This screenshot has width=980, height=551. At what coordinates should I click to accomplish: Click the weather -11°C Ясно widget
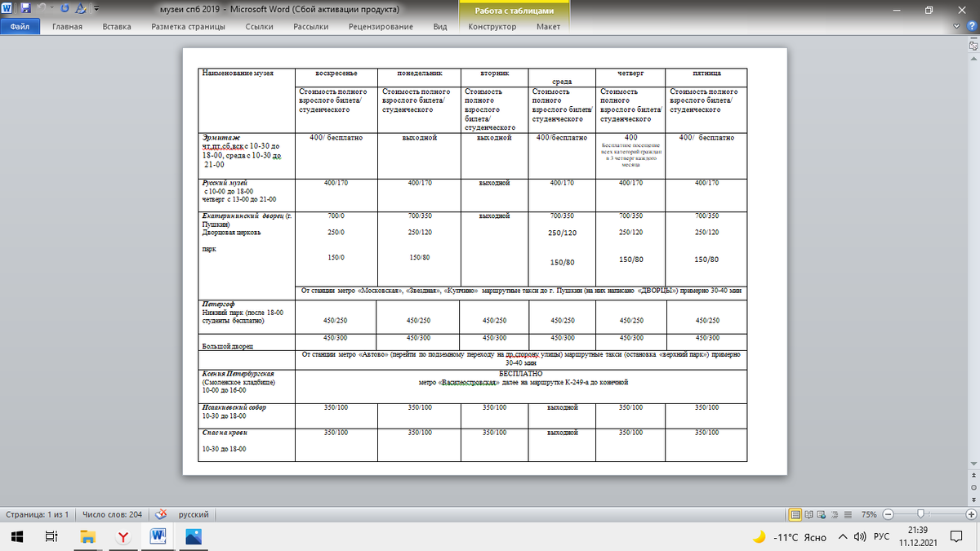tap(789, 537)
